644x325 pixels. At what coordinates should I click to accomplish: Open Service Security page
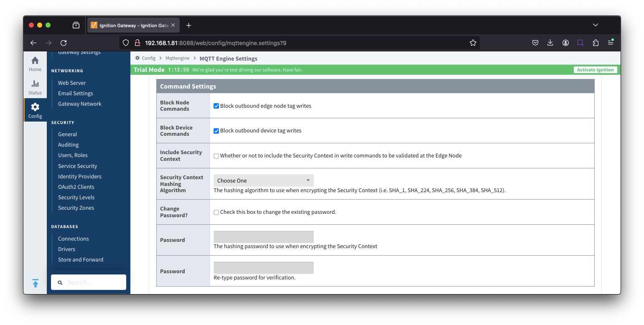[77, 166]
